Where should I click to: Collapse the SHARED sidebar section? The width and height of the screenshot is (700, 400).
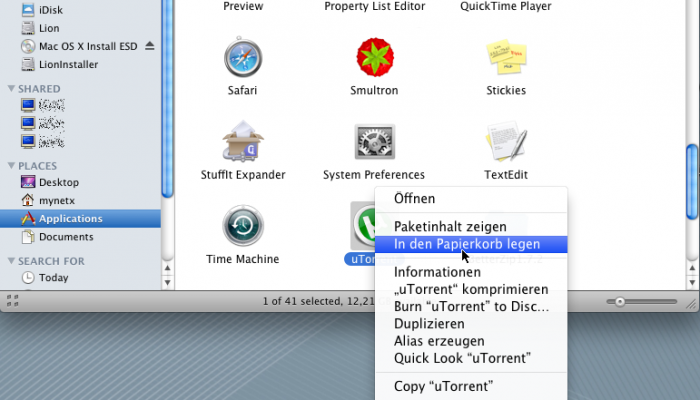11,88
